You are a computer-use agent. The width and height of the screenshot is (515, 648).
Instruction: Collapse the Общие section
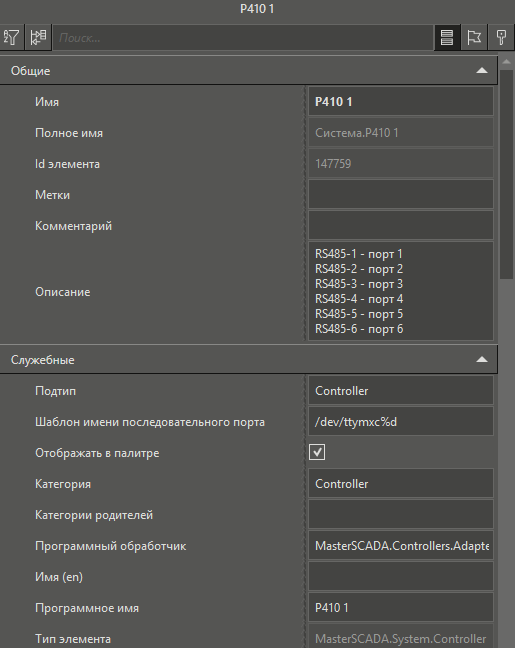[x=482, y=71]
